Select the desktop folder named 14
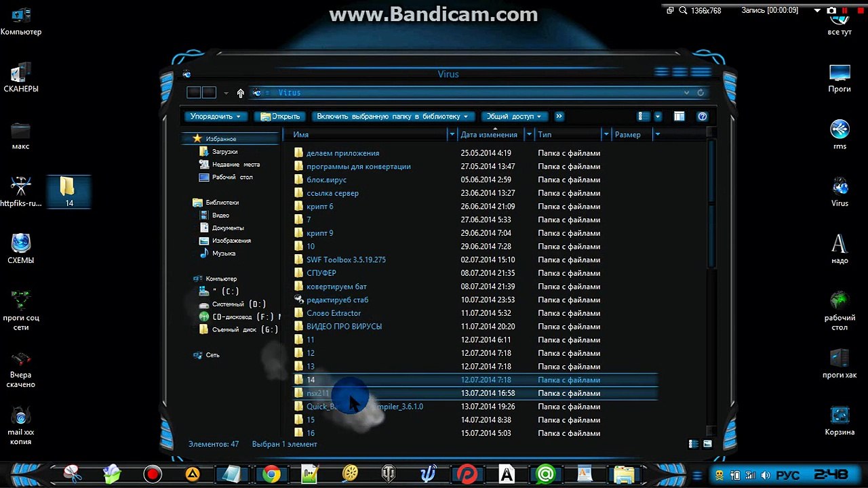 [68, 191]
